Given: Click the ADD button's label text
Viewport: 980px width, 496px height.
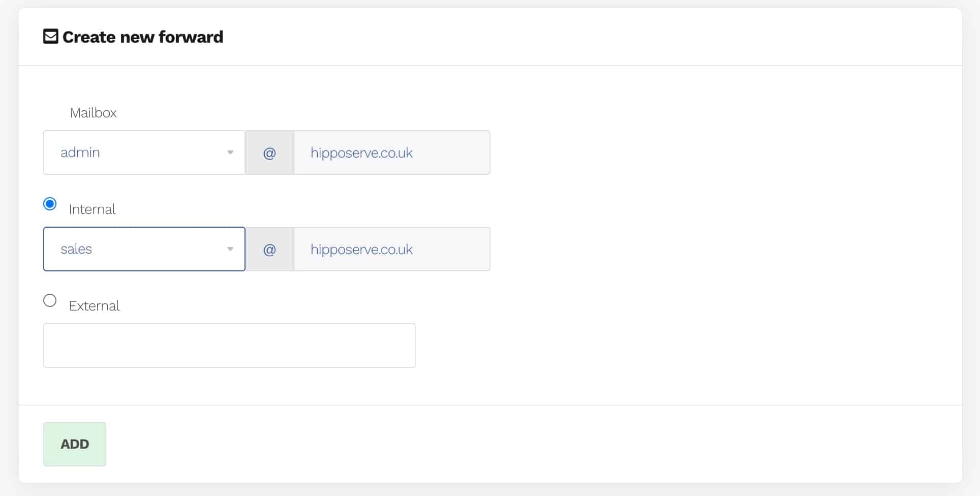Looking at the screenshot, I should pyautogui.click(x=75, y=444).
